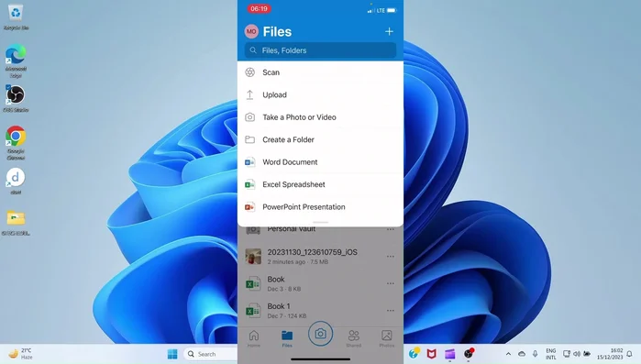Open Google Chrome desktop shortcut
Image resolution: width=641 pixels, height=364 pixels.
(x=16, y=143)
